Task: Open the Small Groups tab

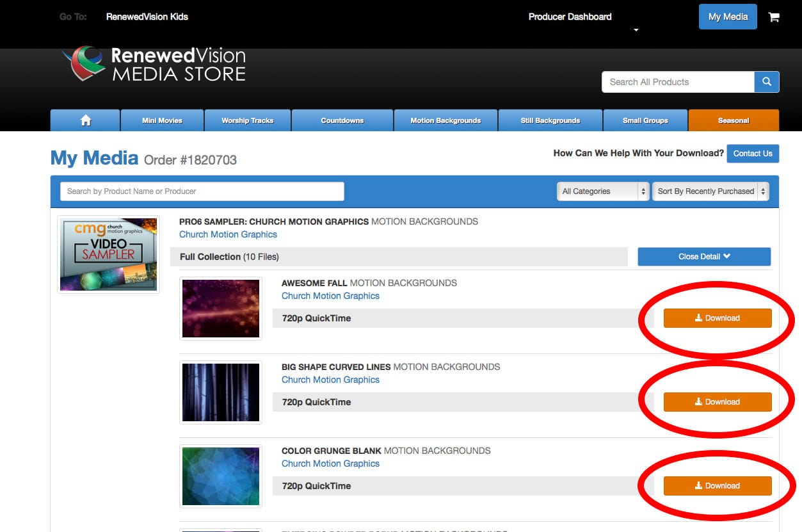Action: 645,120
